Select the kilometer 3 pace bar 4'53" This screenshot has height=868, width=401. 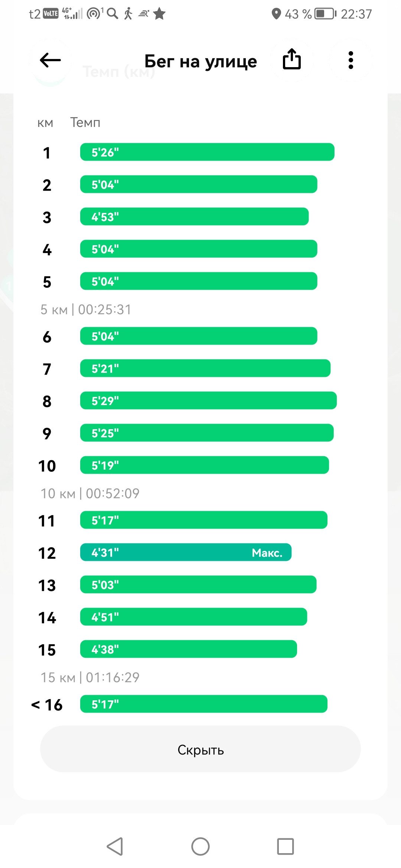point(195,217)
